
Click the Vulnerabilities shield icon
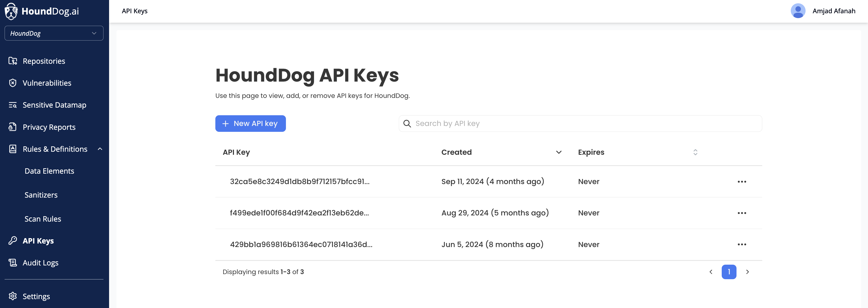click(13, 83)
